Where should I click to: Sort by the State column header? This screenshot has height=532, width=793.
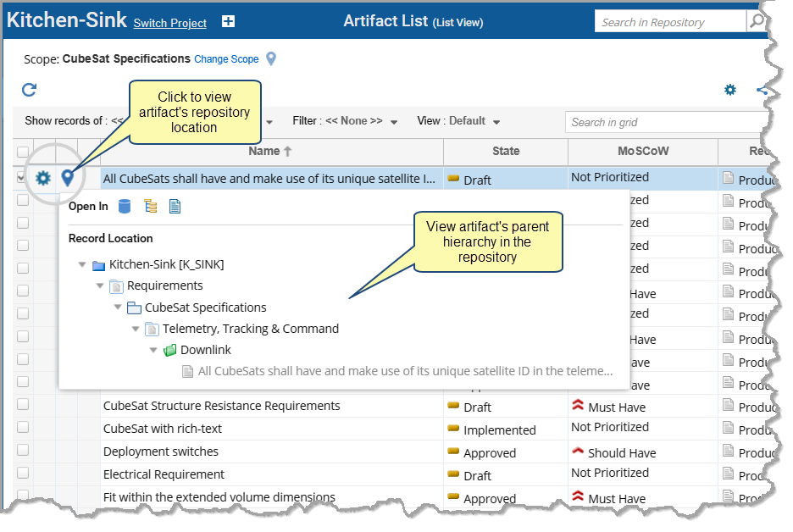pos(506,151)
